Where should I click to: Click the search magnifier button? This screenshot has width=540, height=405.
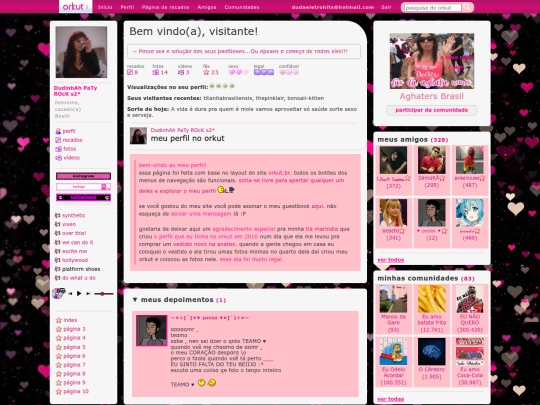tap(467, 7)
